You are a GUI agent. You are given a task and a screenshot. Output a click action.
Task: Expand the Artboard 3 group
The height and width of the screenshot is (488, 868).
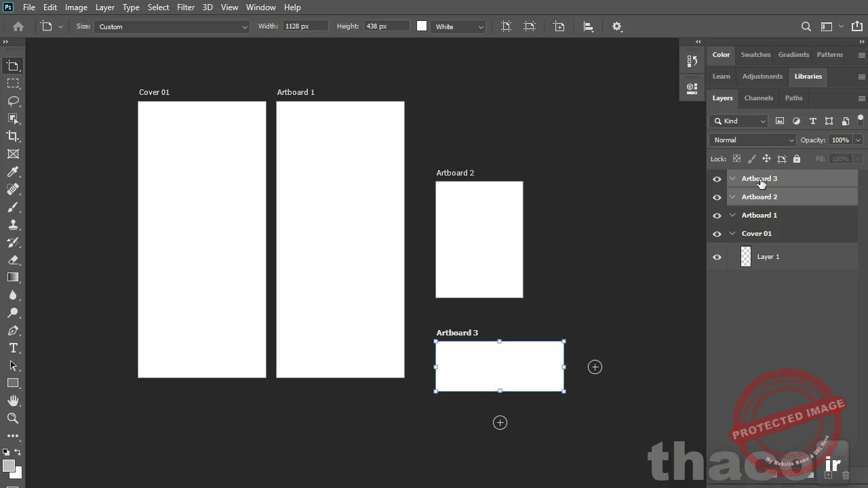[732, 178]
